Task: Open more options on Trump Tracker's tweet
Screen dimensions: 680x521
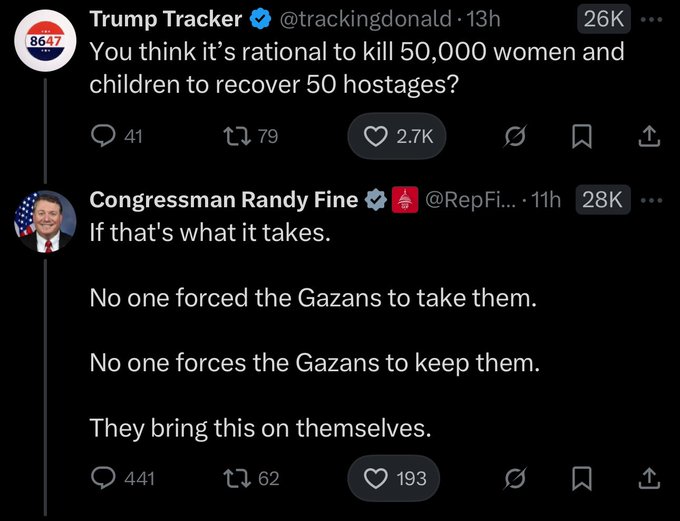Action: click(x=654, y=19)
